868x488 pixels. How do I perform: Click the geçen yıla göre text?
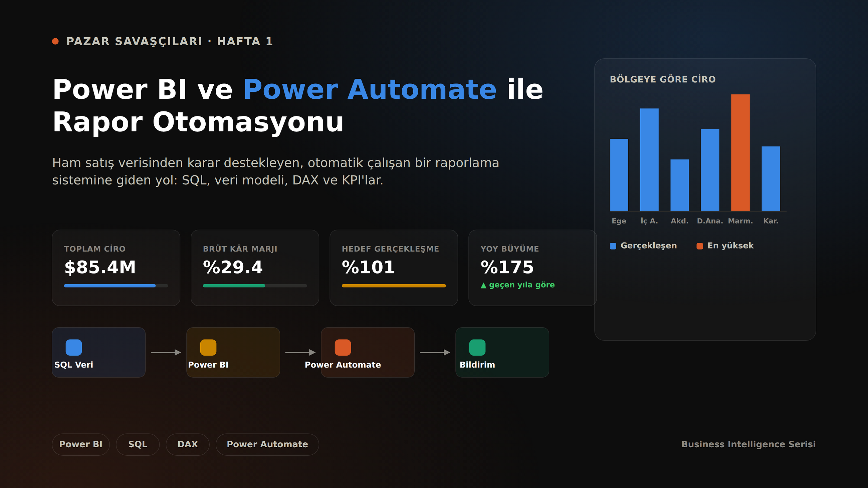point(521,285)
